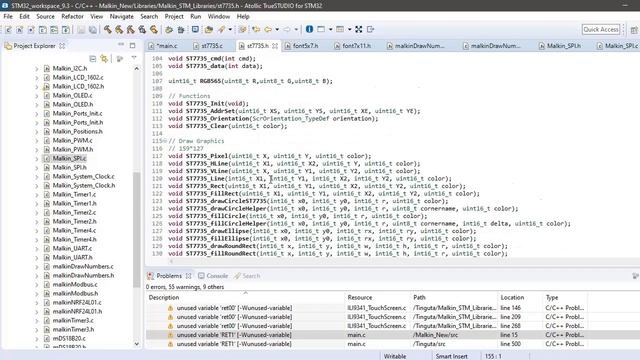Click the ST7735_Pixel function declaration line
This screenshot has width=640, height=360.
point(269,156)
